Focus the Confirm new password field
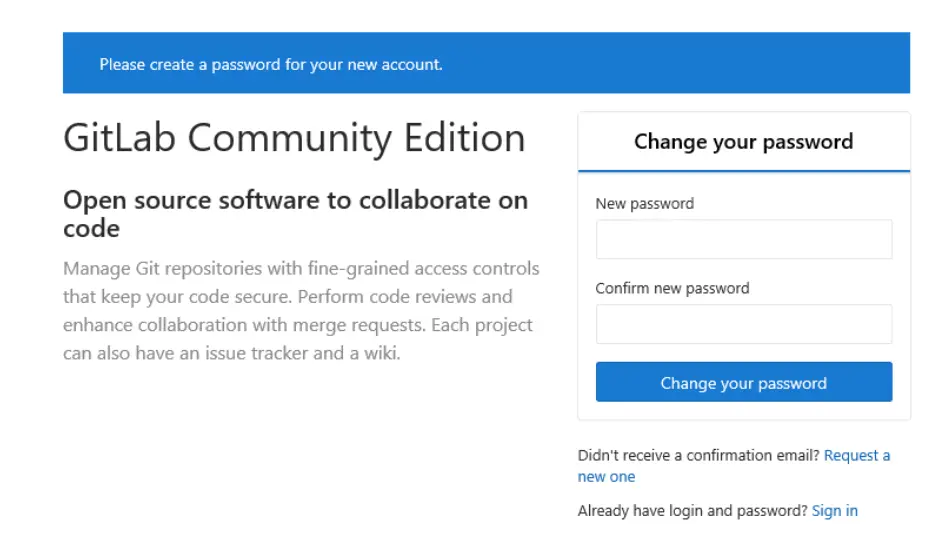The image size is (940, 559). 743,325
